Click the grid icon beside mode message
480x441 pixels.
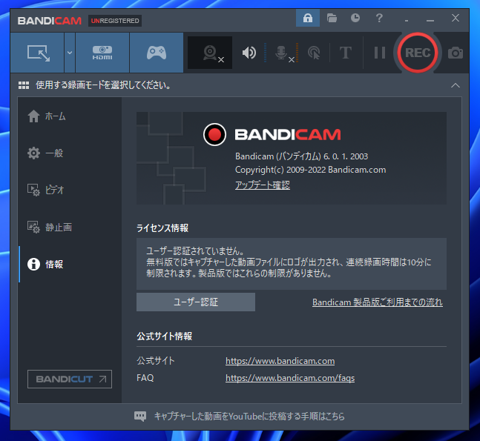[x=24, y=85]
